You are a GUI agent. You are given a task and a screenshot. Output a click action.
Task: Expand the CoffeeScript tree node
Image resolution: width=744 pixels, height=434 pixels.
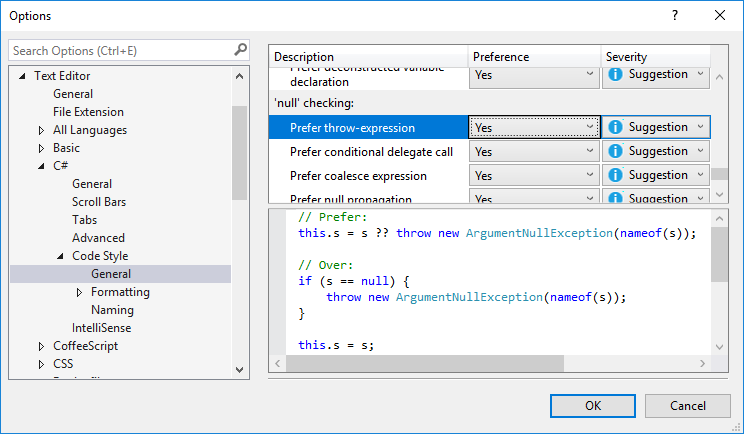click(41, 346)
